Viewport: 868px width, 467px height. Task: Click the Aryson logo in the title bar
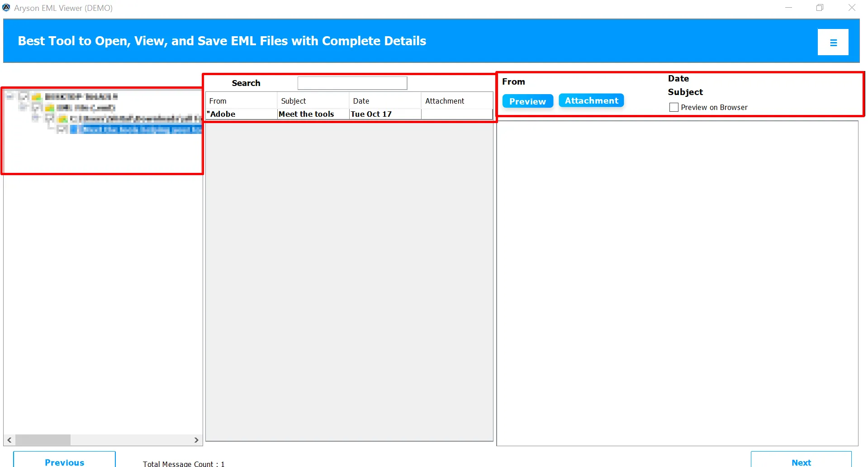click(x=6, y=7)
